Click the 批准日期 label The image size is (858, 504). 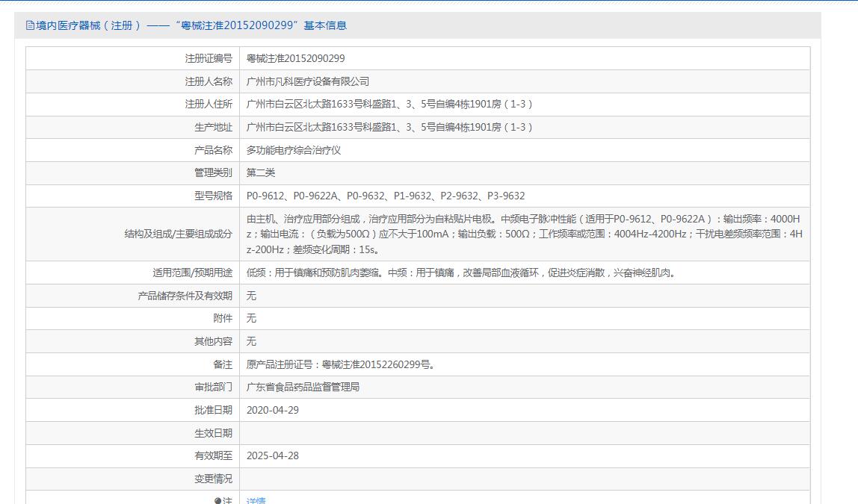(x=214, y=410)
